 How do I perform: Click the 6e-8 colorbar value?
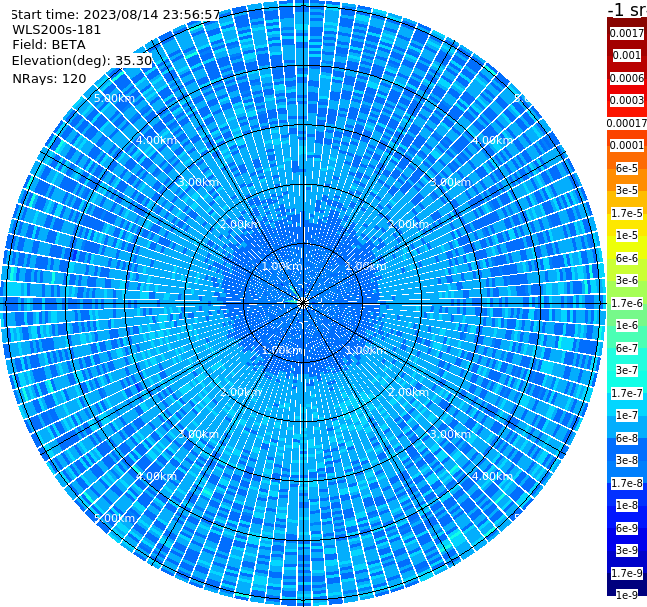tap(627, 438)
